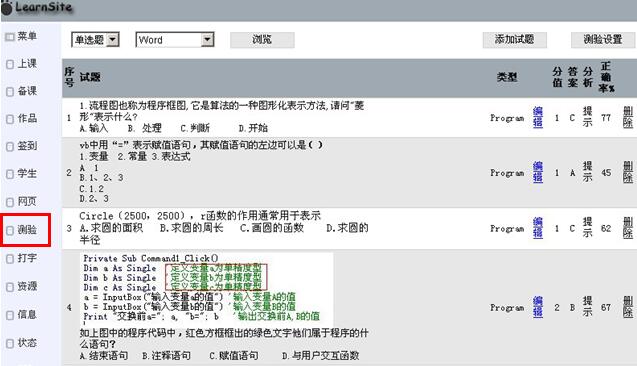Click Program type in question 4 row
The image size is (637, 366).
click(x=507, y=308)
